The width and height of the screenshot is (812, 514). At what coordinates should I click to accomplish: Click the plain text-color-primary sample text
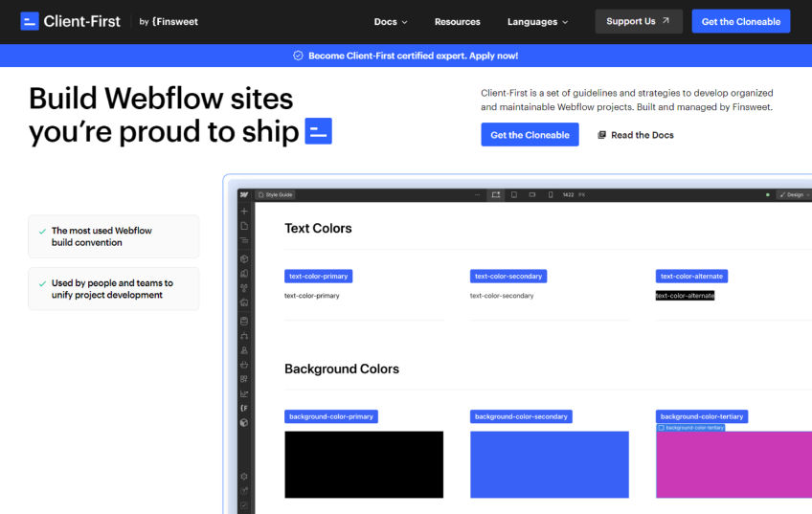pyautogui.click(x=312, y=296)
